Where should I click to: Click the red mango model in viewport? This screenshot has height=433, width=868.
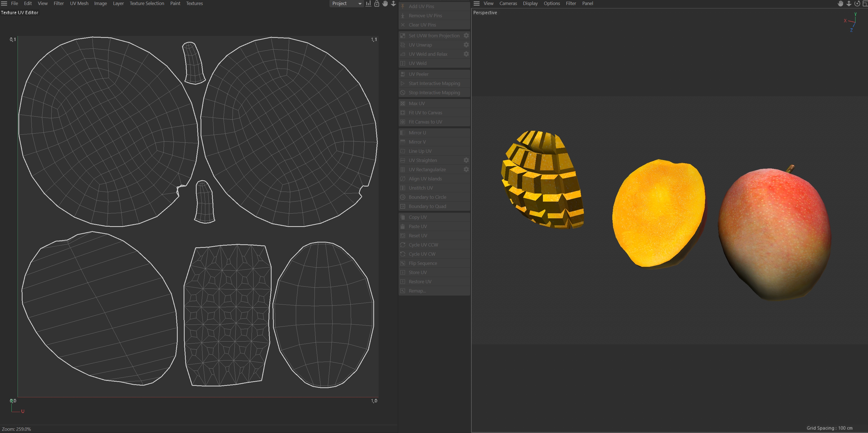(x=775, y=233)
